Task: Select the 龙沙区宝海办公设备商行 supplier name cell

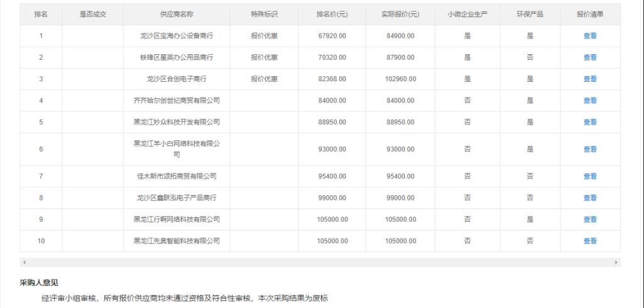Action: [x=176, y=36]
